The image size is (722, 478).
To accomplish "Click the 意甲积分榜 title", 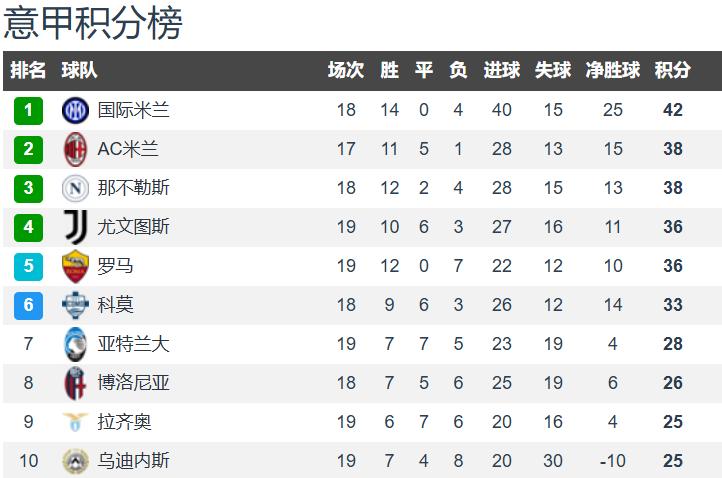I will [93, 23].
